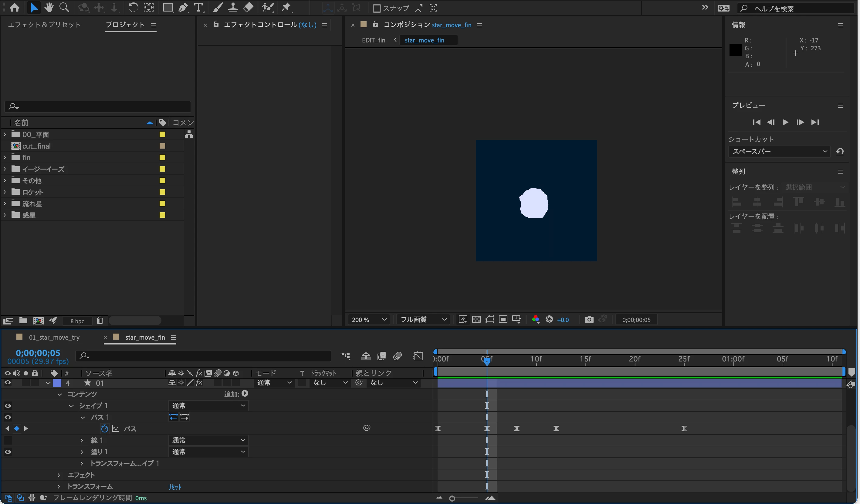860x504 pixels.
Task: Click the timeline zoom slider handle
Action: (x=452, y=499)
